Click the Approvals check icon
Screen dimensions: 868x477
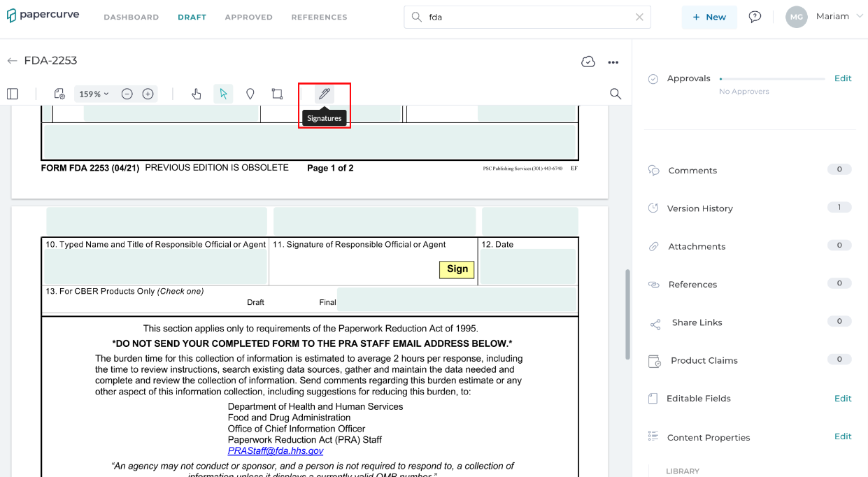click(653, 79)
